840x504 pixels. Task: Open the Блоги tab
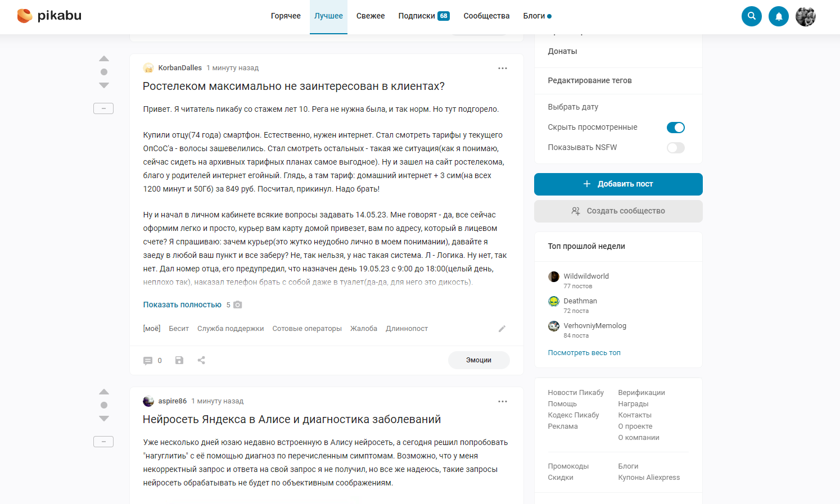pyautogui.click(x=537, y=16)
